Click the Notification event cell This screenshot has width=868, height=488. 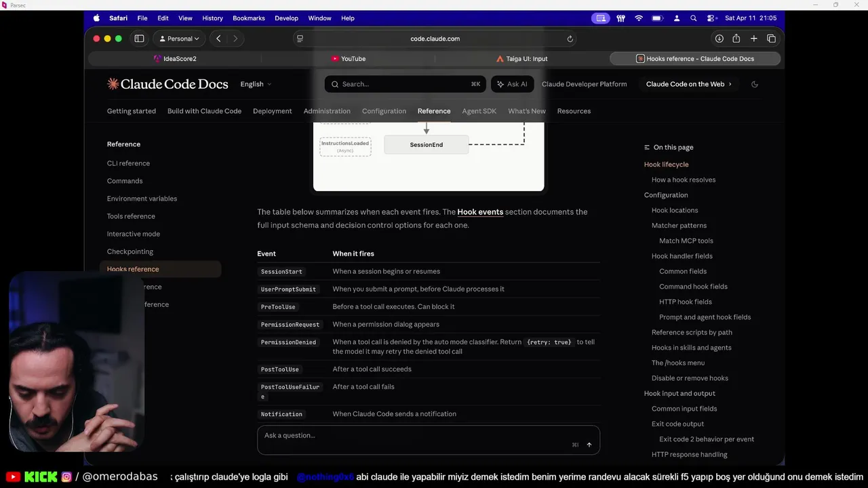(281, 414)
